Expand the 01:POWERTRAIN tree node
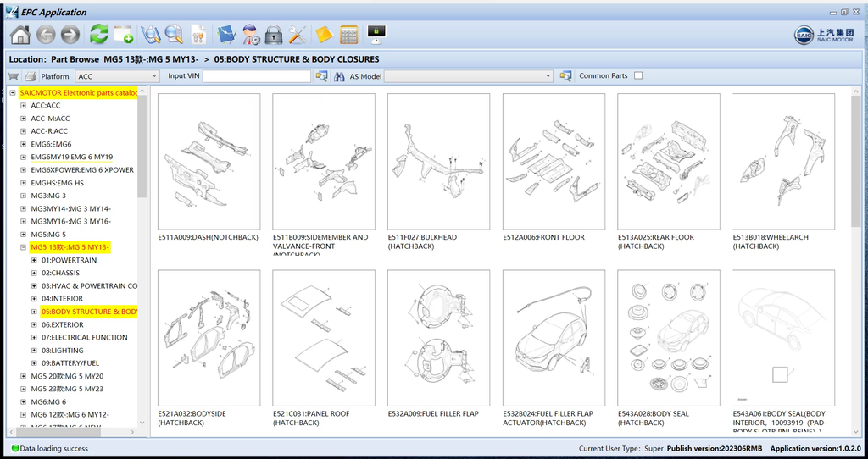868x459 pixels. pos(35,260)
